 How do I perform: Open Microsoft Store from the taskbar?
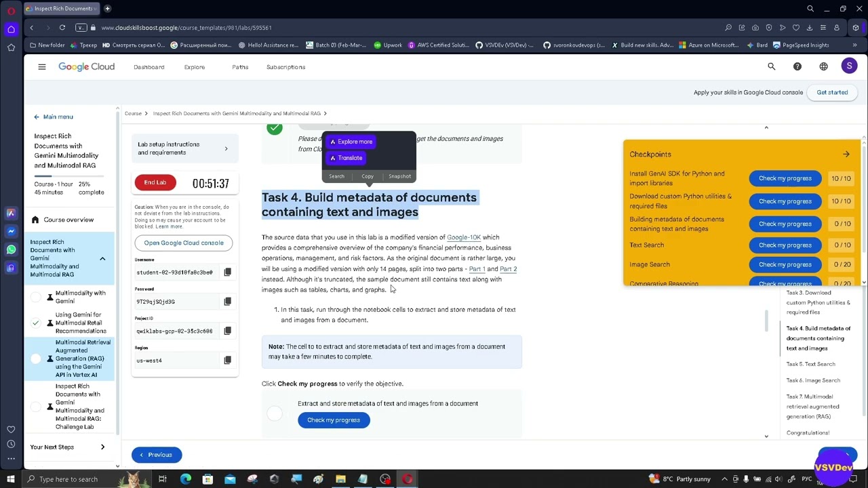tap(208, 479)
